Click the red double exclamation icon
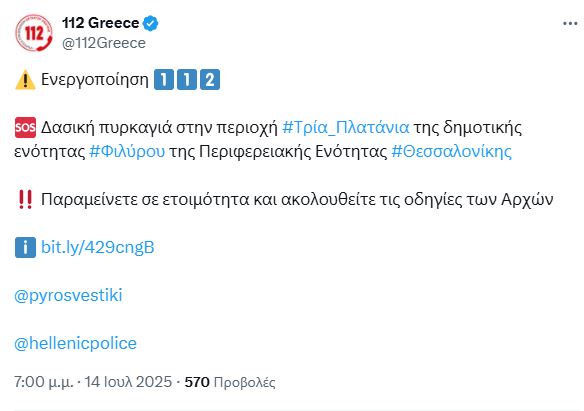This screenshot has width=584, height=411. coord(25,200)
